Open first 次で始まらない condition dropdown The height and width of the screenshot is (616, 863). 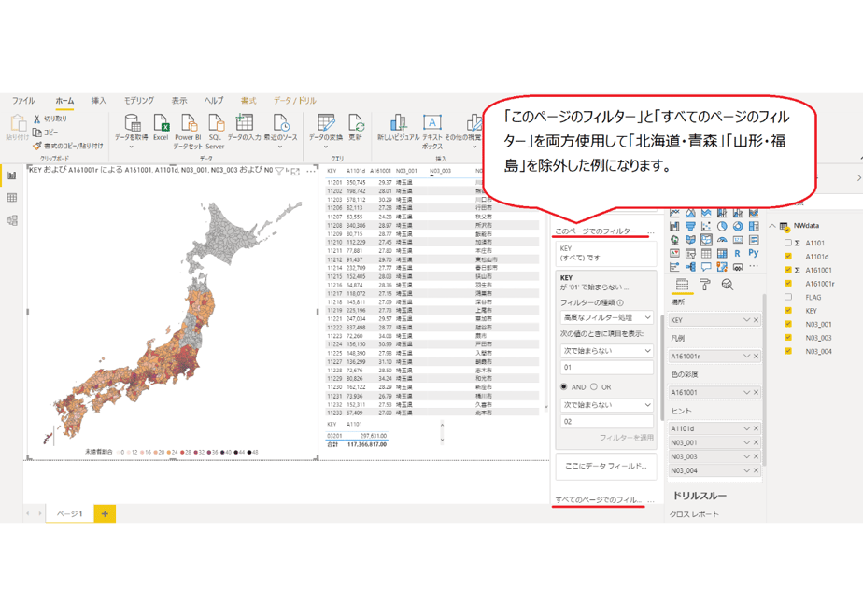point(606,351)
